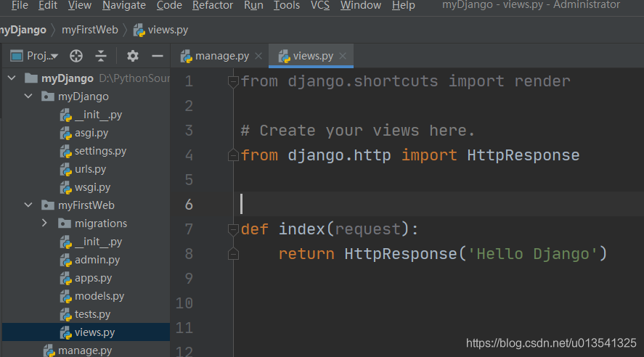Click the collapse all icon in Project panel
This screenshot has width=644, height=357.
tap(101, 56)
